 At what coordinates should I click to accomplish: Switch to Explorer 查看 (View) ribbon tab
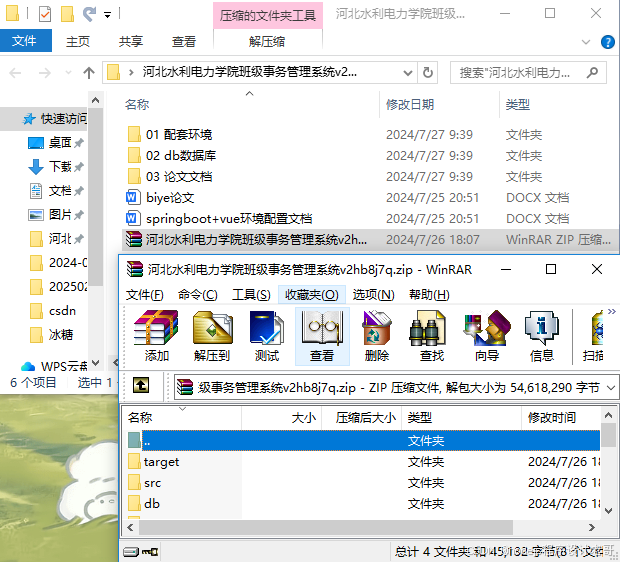(184, 41)
